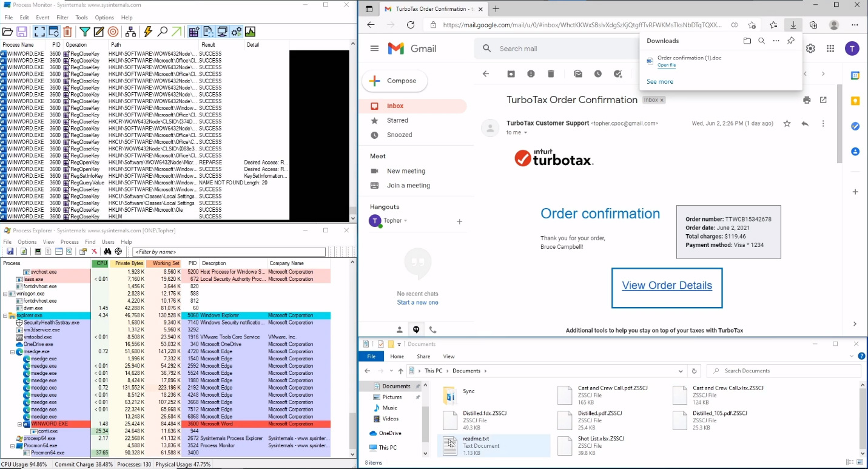Collapse the winlogon.exe tree node
The image size is (868, 469).
pos(5,294)
